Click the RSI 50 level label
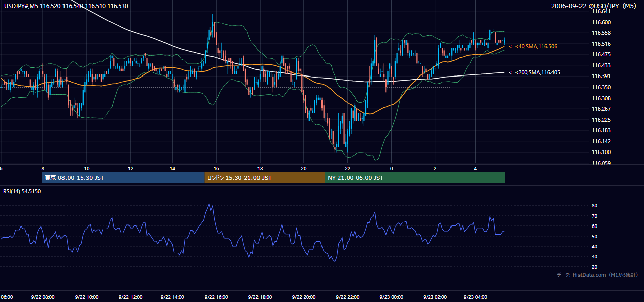The height and width of the screenshot is (302, 644). coord(594,236)
